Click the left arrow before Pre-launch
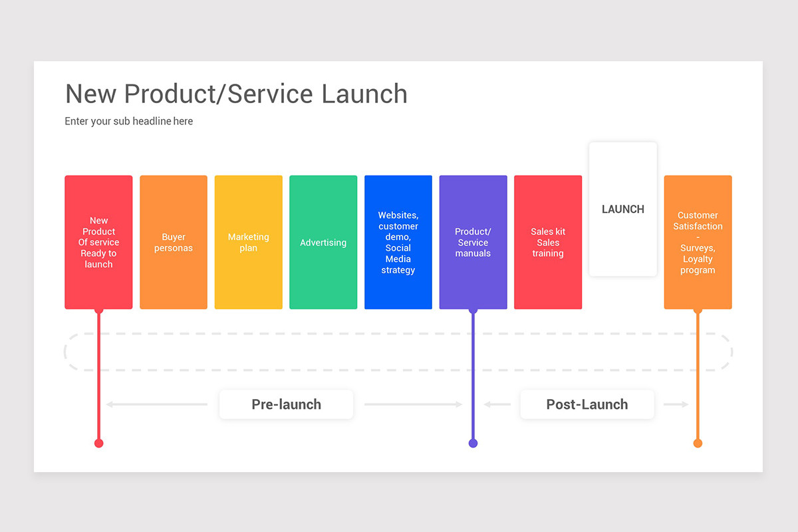The image size is (798, 532). tap(156, 404)
